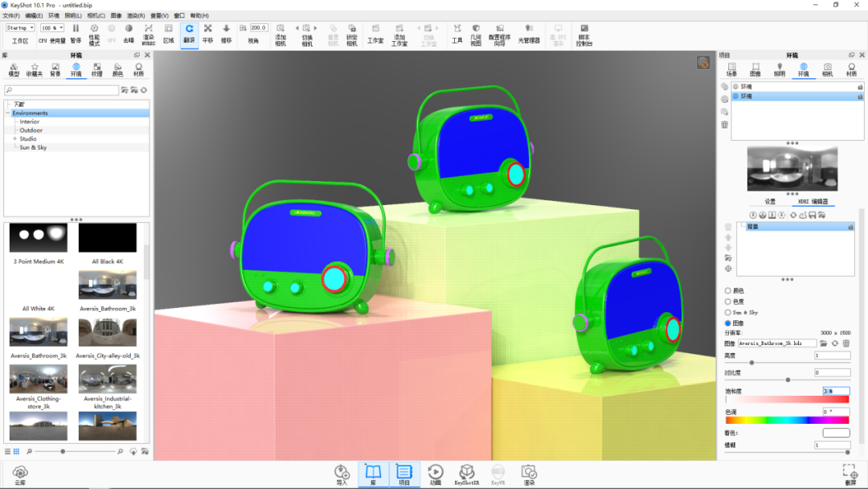Open the 100 % CPU usage dropdown

tap(52, 27)
